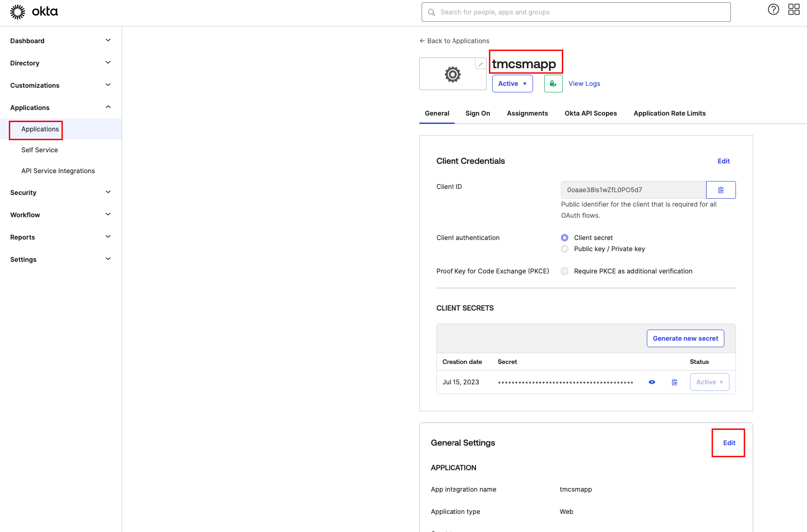807x532 pixels.
Task: Click Generate new secret button
Action: point(685,338)
